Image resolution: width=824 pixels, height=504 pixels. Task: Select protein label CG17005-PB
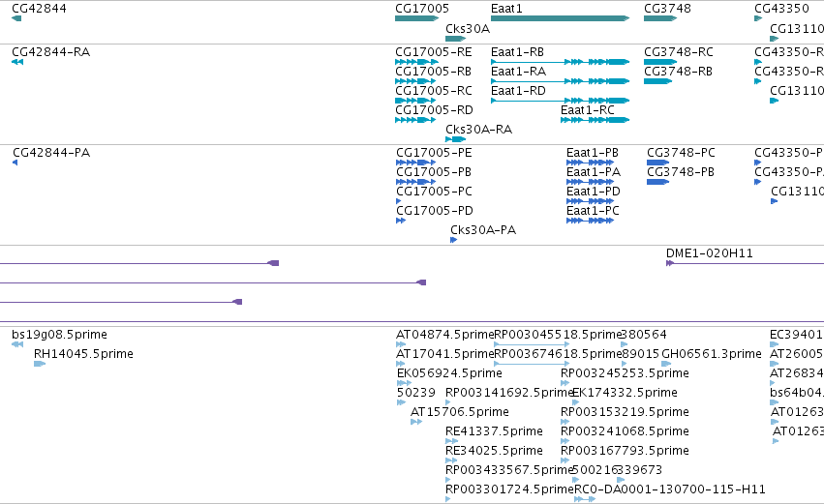pos(434,172)
